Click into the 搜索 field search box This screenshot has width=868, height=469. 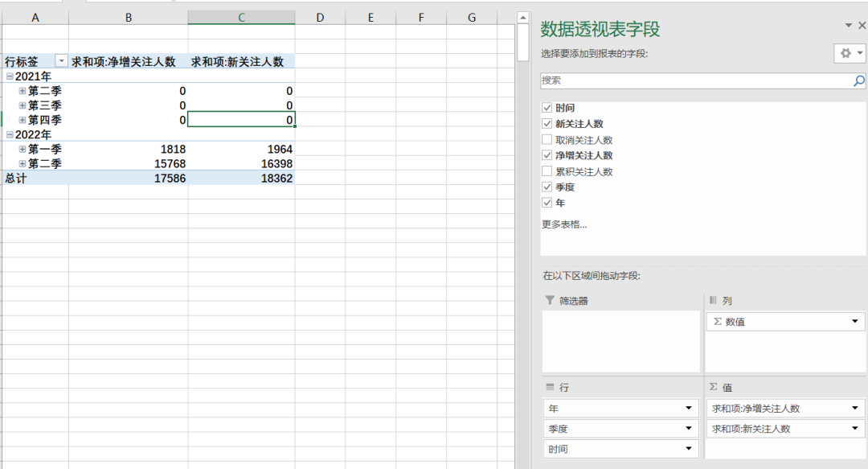click(x=696, y=81)
